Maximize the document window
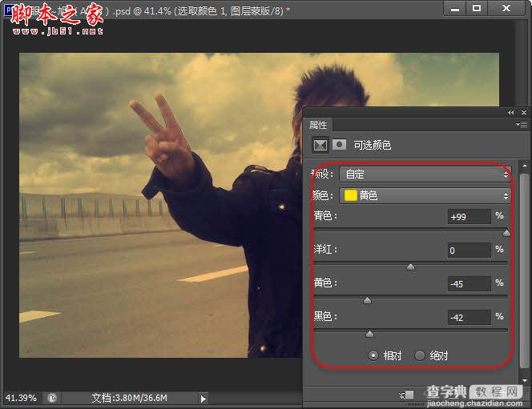This screenshot has width=532, height=409. pyautogui.click(x=477, y=8)
